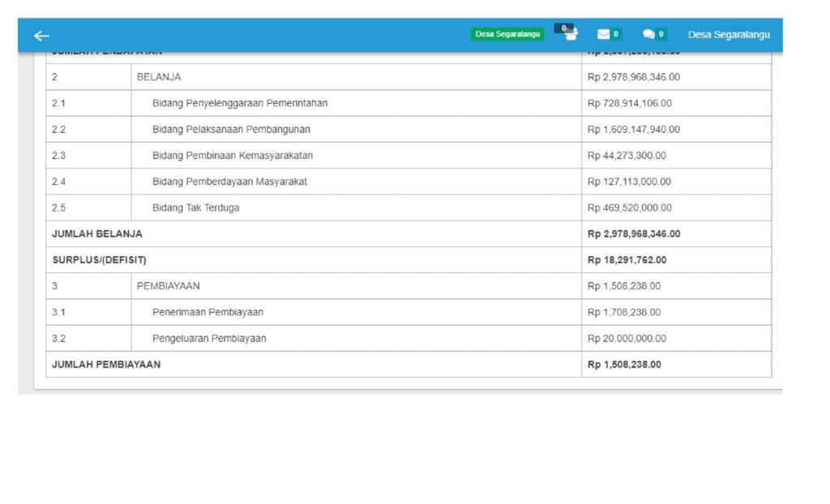Click the Rp 1,609,147,940.00 amount cell

[634, 130]
